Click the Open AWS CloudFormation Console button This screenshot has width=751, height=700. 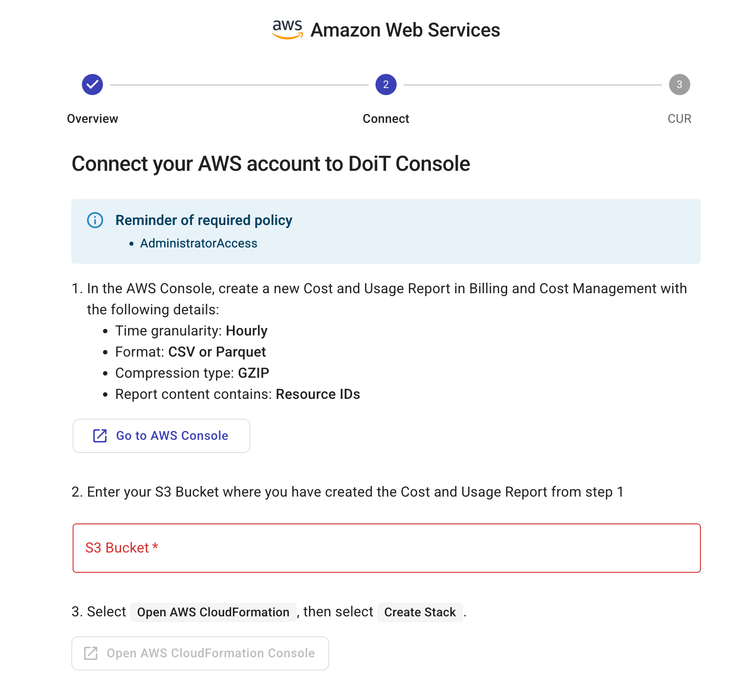tap(200, 653)
